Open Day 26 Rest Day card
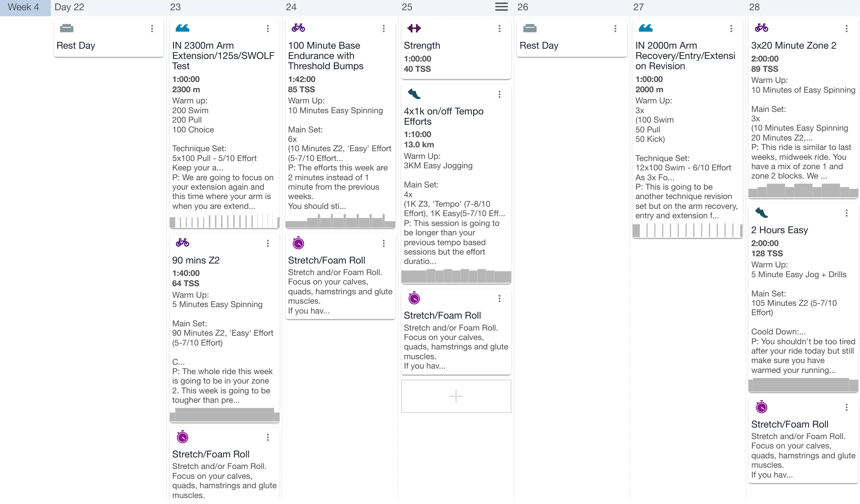This screenshot has height=504, width=860. tap(539, 45)
